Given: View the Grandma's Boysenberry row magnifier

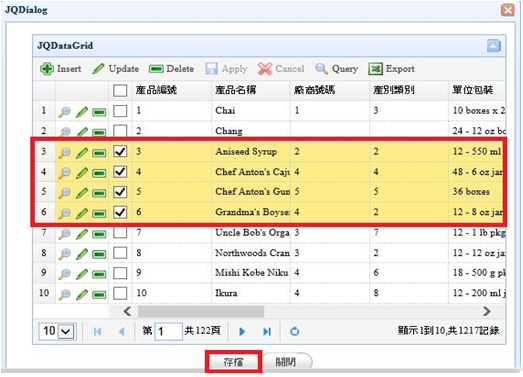Looking at the screenshot, I should (64, 213).
